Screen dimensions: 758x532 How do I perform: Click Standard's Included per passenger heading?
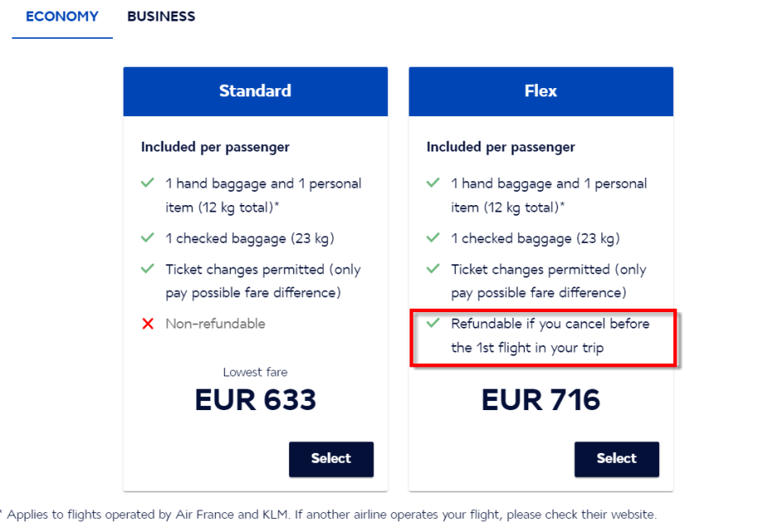point(215,147)
